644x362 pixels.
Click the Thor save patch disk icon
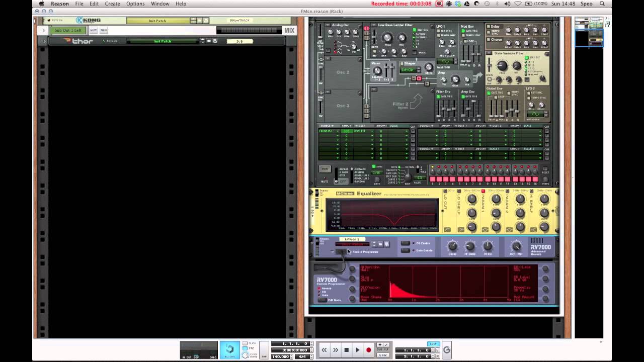coord(214,41)
